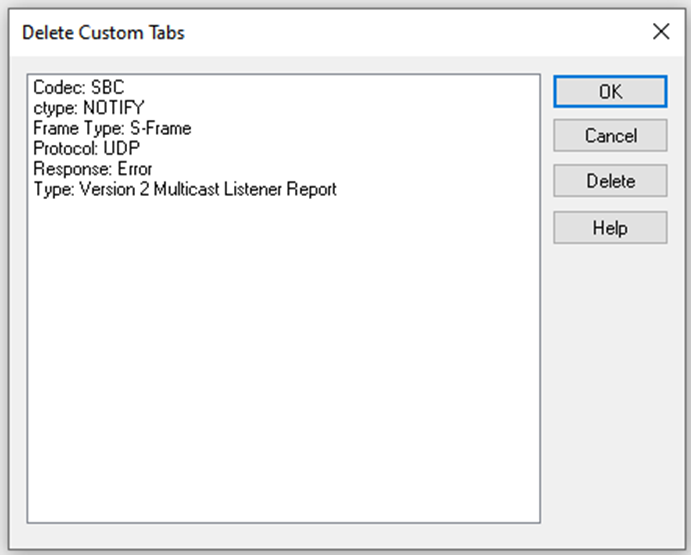Close the Delete Custom Tabs dialog

[661, 32]
